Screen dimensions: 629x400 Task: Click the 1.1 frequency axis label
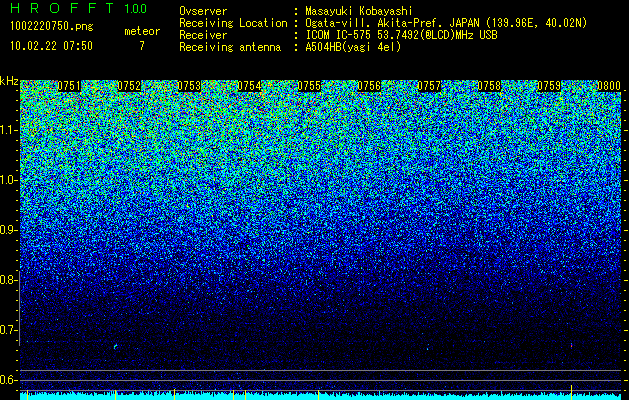coord(8,130)
